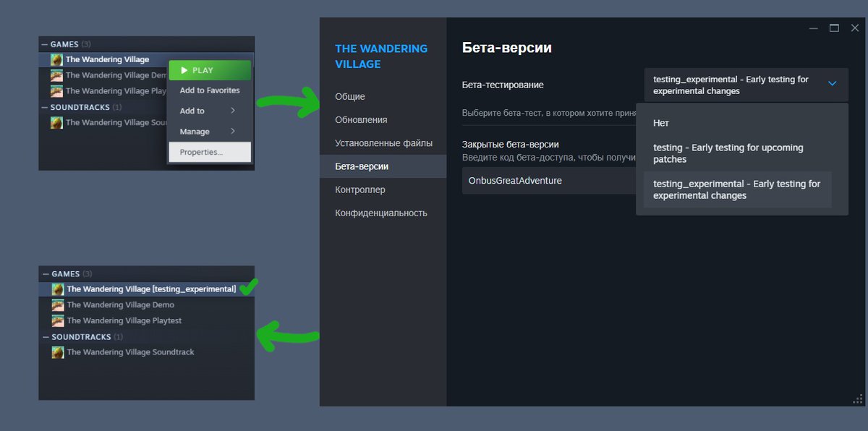The image size is (868, 431).
Task: Click The Wandering Village Demo icon in bottom list
Action: (58, 305)
